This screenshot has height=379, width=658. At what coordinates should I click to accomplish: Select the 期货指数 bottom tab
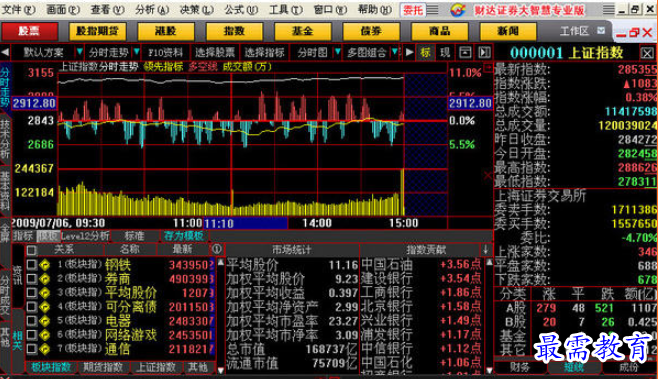coord(103,367)
